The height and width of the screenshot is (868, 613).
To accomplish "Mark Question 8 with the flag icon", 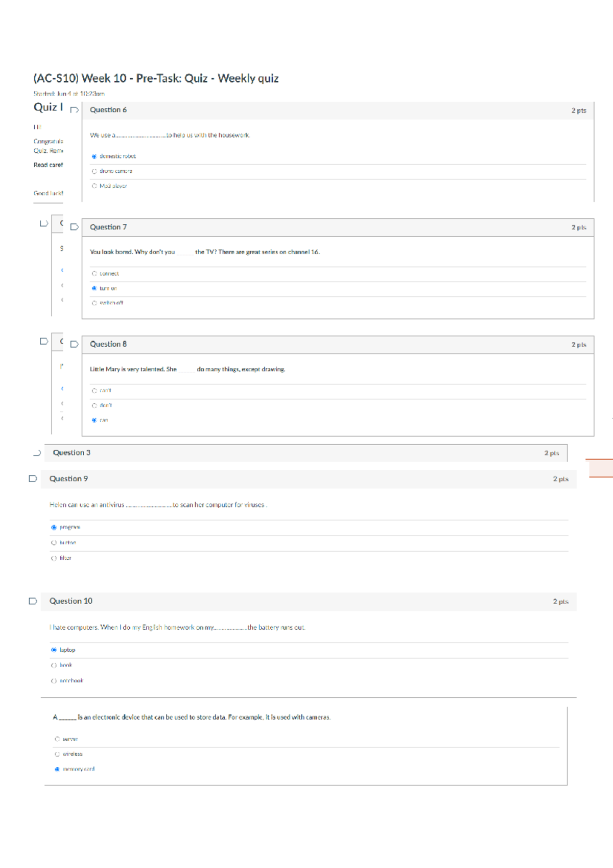I will 75,344.
